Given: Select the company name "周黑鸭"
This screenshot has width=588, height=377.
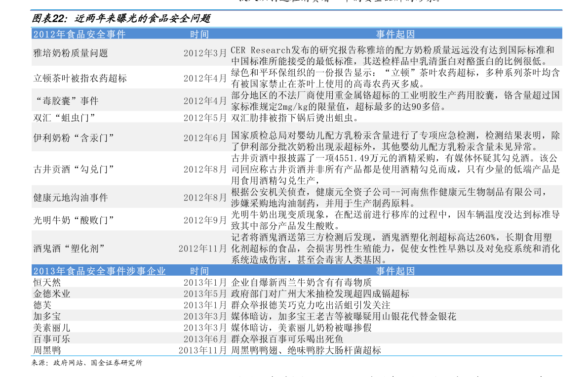Looking at the screenshot, I should tap(47, 350).
